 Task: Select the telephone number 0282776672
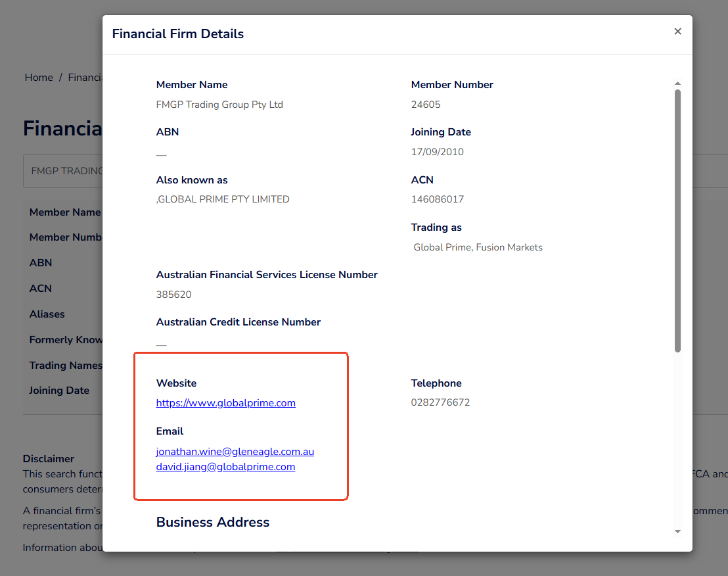440,402
